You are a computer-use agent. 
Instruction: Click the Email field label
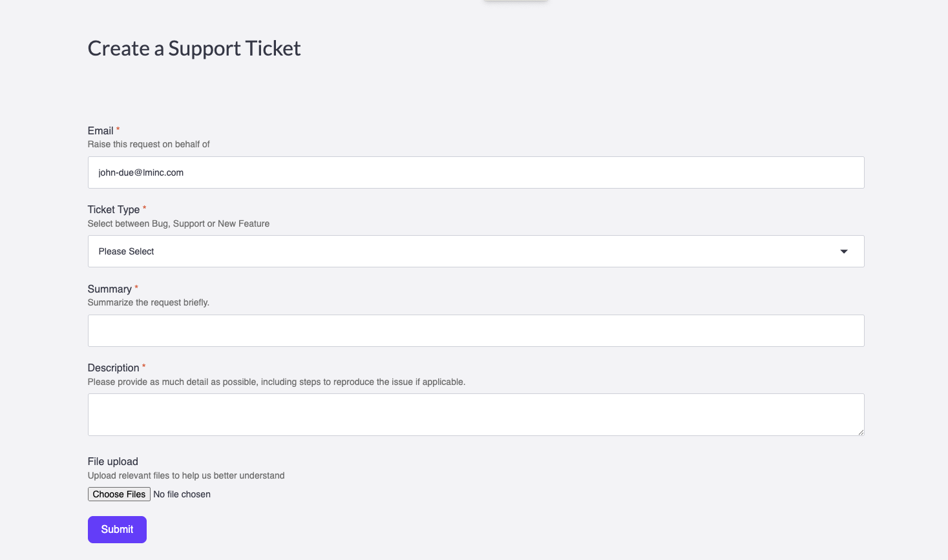(x=100, y=130)
